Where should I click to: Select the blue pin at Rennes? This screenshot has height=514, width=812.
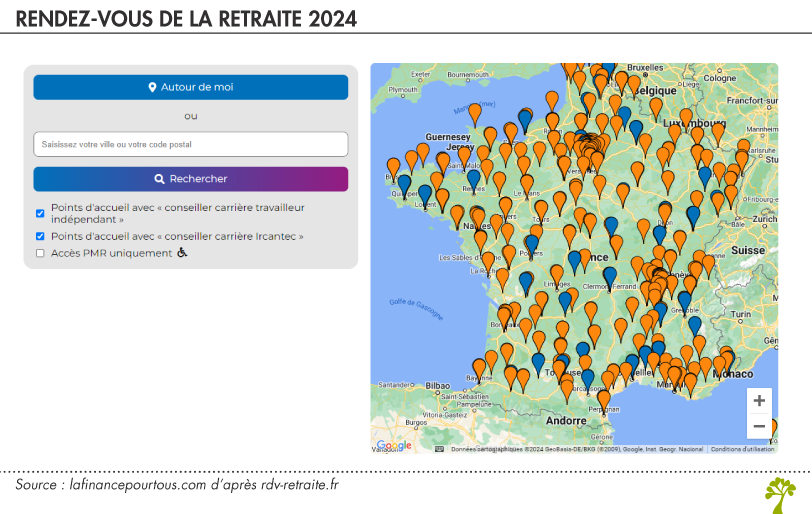(x=473, y=180)
